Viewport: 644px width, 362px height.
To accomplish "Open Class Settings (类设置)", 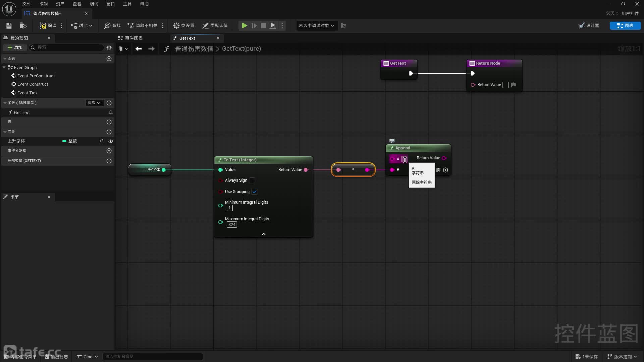I will pos(183,26).
